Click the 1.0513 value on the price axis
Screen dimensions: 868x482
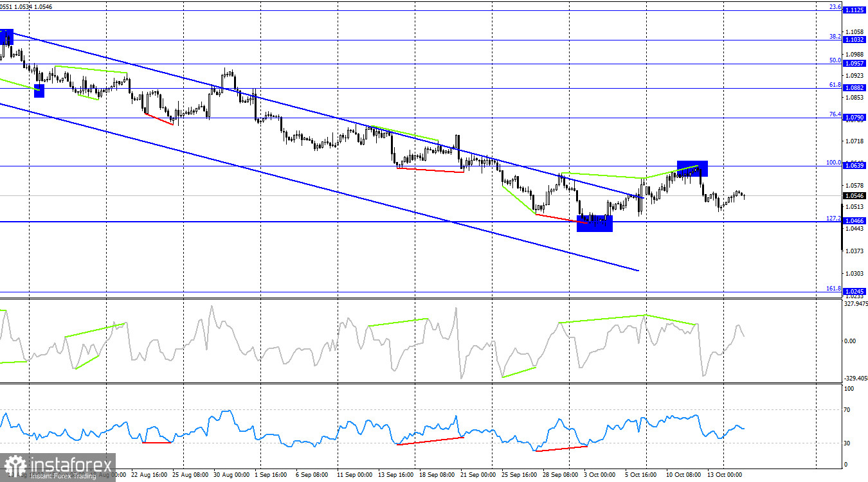pos(856,207)
